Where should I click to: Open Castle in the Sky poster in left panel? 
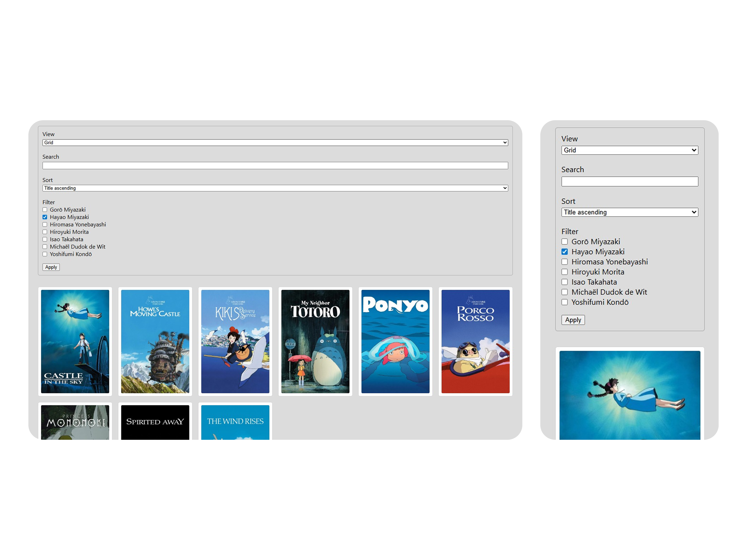click(75, 341)
